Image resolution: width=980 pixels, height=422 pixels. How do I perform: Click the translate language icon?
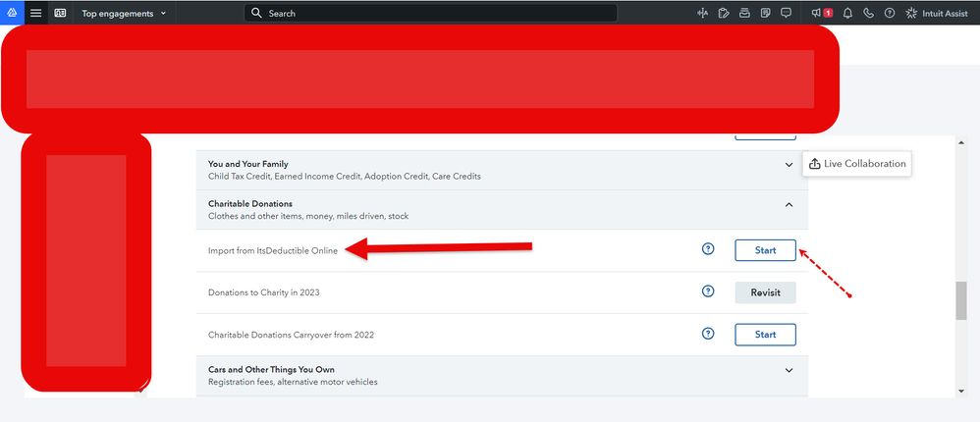[702, 13]
